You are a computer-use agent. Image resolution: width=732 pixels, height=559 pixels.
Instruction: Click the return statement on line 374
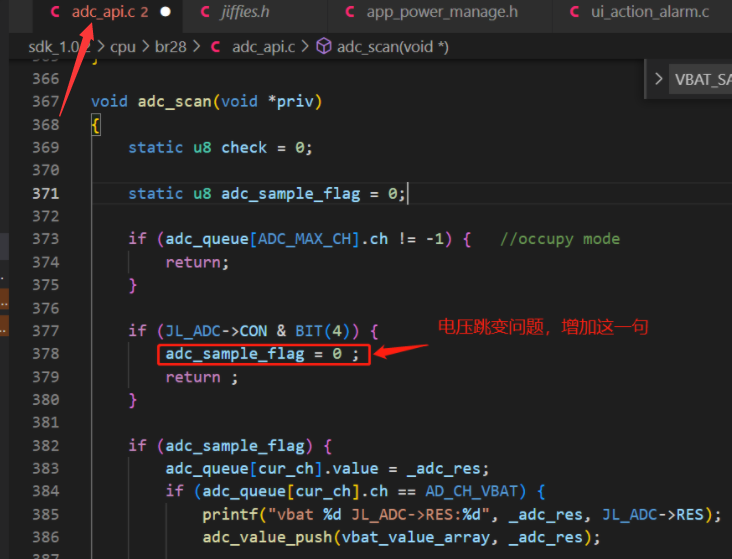tap(197, 262)
